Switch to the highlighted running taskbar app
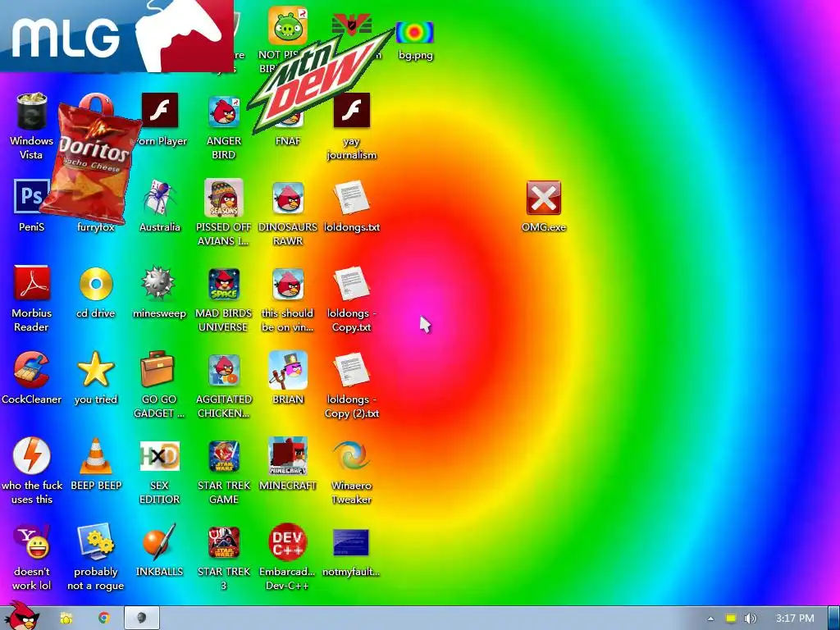 (141, 619)
